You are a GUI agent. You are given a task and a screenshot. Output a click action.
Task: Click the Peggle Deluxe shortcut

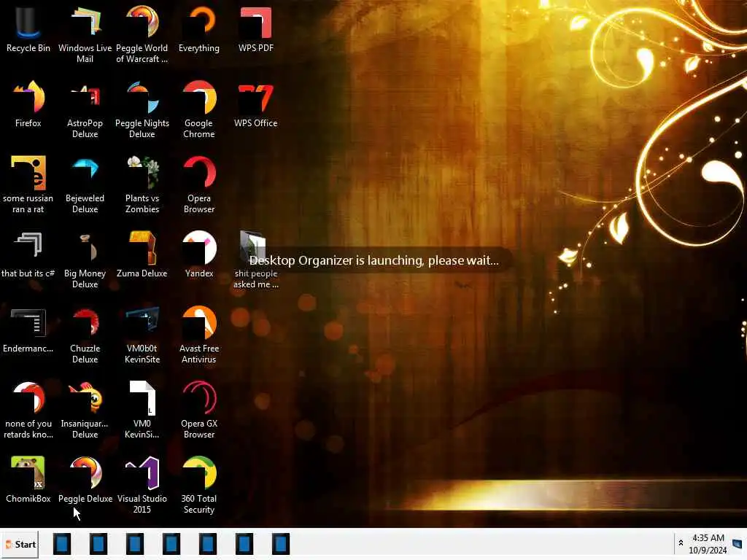point(85,480)
